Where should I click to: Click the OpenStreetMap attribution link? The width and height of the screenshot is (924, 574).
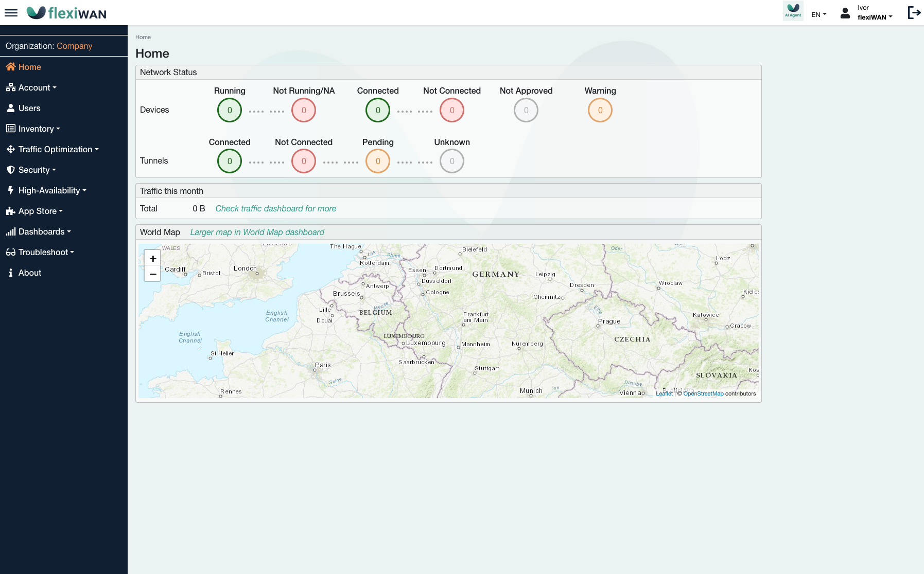703,393
